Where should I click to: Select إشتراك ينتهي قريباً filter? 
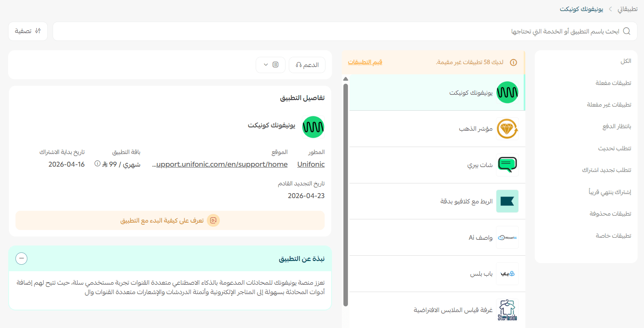610,192
